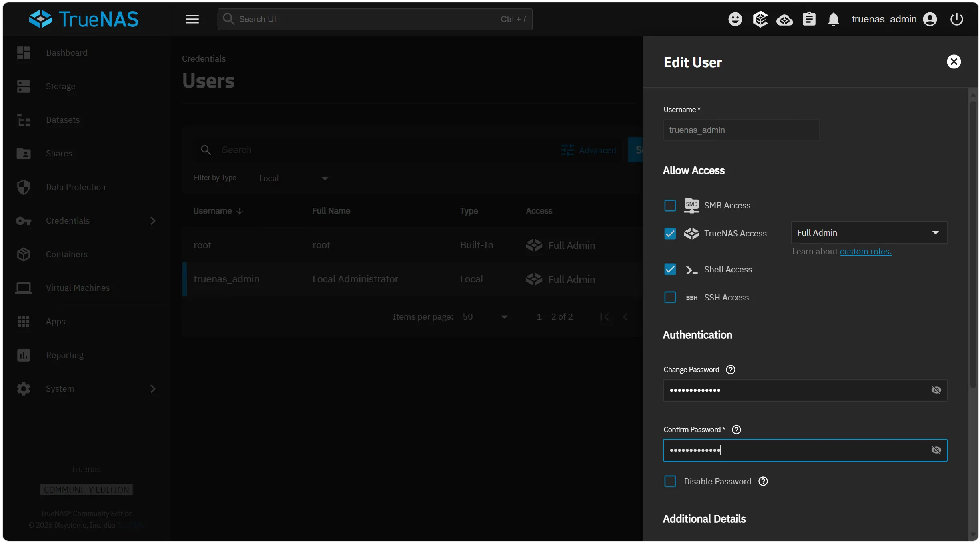Toggle the hamburger sidebar menu
The height and width of the screenshot is (542, 980).
pyautogui.click(x=192, y=19)
